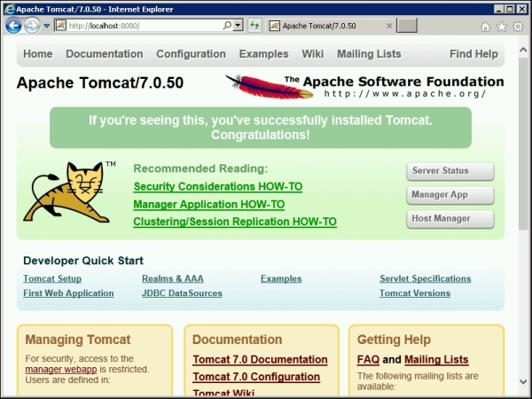This screenshot has height=399, width=532.
Task: Open the Home navigation item
Action: pyautogui.click(x=37, y=54)
